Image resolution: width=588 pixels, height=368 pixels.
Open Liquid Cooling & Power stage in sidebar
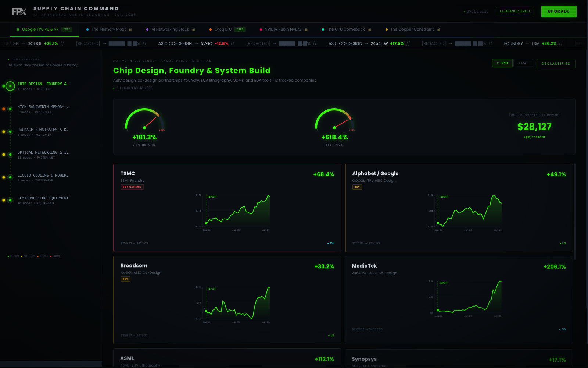(x=43, y=177)
